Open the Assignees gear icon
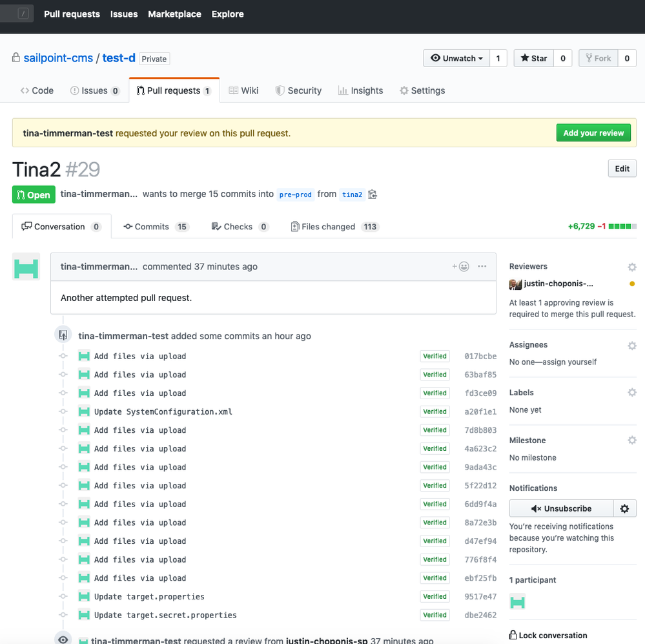The image size is (645, 644). [x=631, y=346]
